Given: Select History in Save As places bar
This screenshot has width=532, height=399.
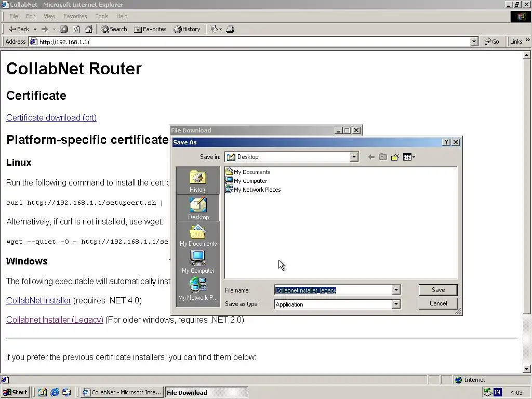Looking at the screenshot, I should [x=198, y=181].
